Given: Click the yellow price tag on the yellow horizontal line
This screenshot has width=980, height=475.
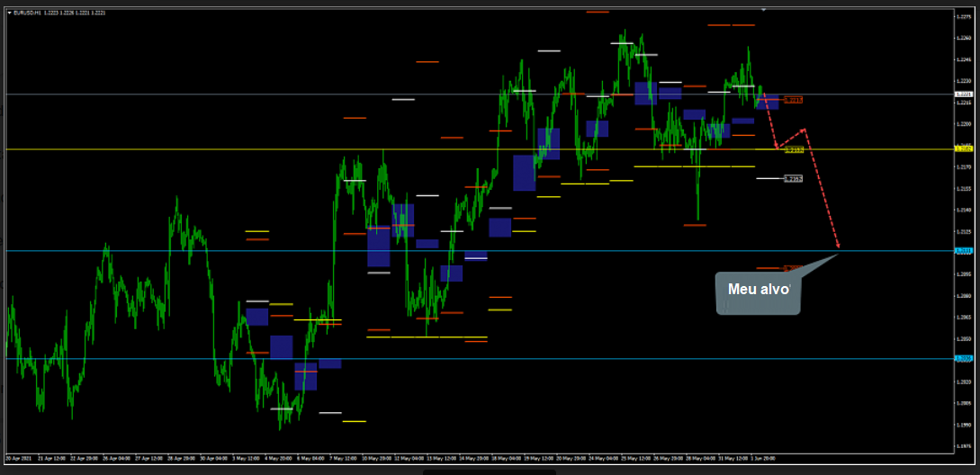Looking at the screenshot, I should click(x=794, y=148).
